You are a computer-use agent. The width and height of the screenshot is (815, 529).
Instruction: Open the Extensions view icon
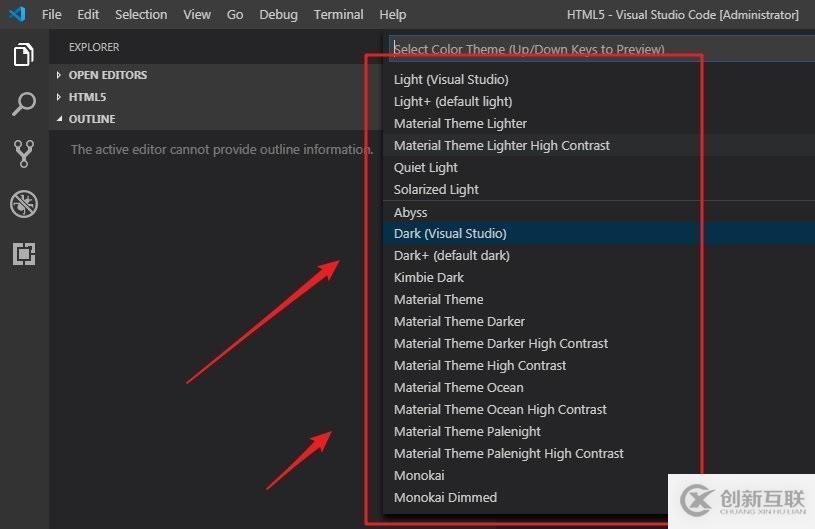23,254
